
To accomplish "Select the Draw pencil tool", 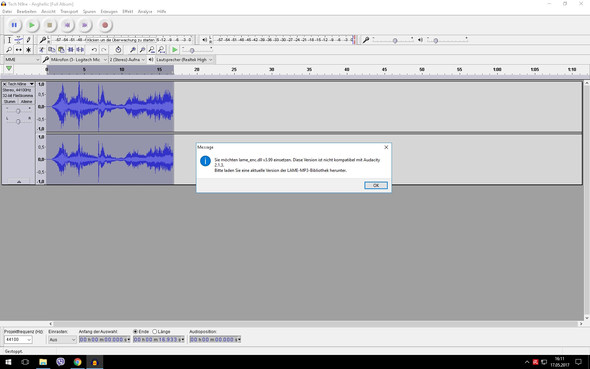I will pos(28,40).
